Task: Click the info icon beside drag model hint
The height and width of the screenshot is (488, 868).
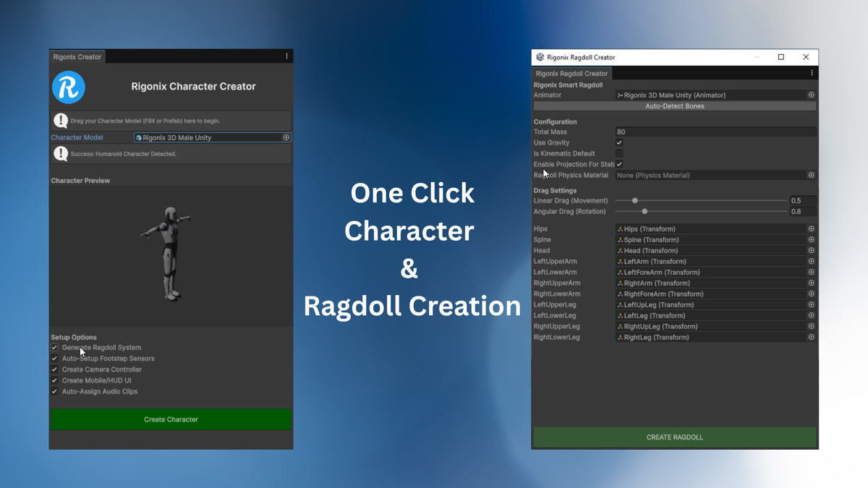Action: point(61,121)
